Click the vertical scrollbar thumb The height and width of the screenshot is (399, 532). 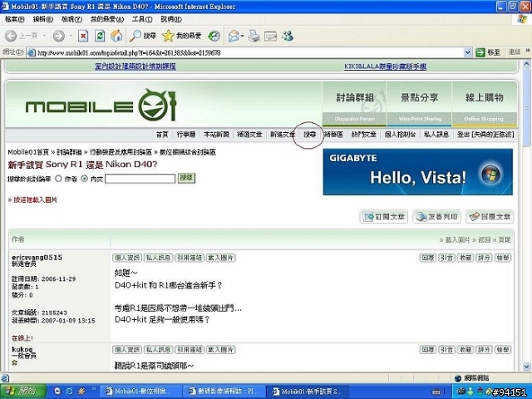click(526, 107)
